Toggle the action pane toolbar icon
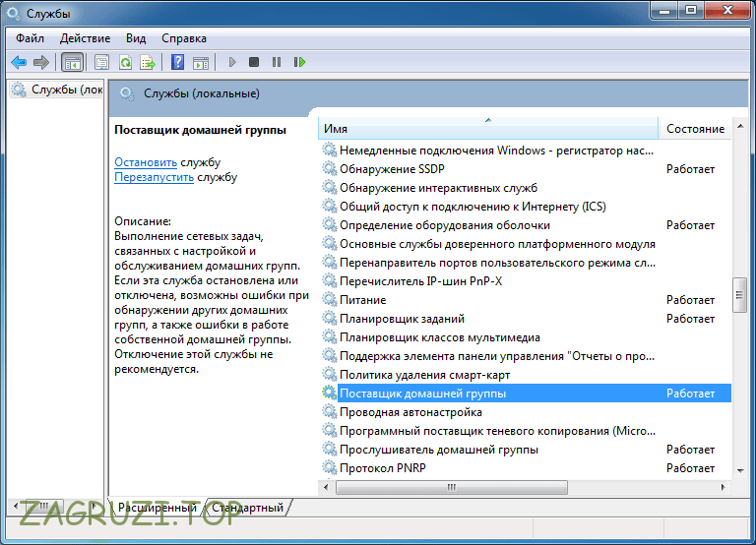This screenshot has width=756, height=545. click(x=201, y=63)
